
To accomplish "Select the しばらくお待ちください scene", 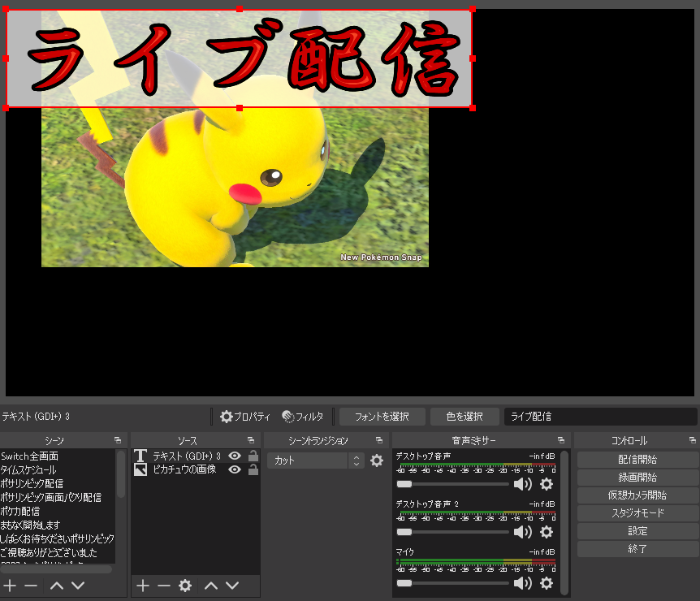I will click(x=58, y=539).
